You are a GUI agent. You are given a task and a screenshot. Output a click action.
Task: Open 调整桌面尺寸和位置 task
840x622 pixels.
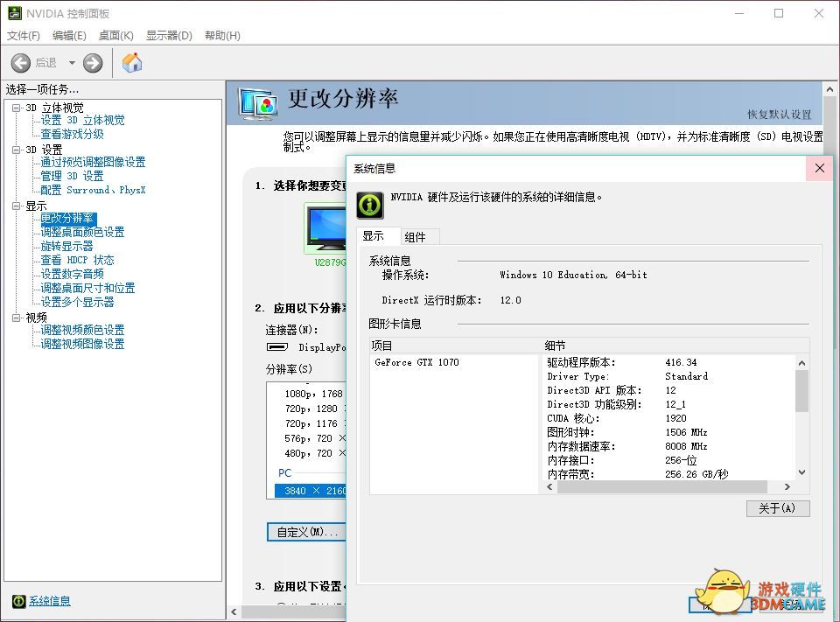87,288
